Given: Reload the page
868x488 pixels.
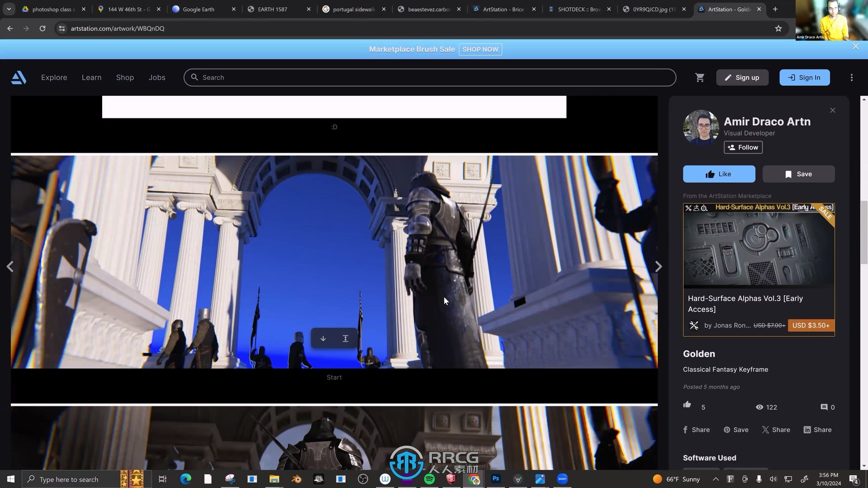Looking at the screenshot, I should tap(42, 28).
